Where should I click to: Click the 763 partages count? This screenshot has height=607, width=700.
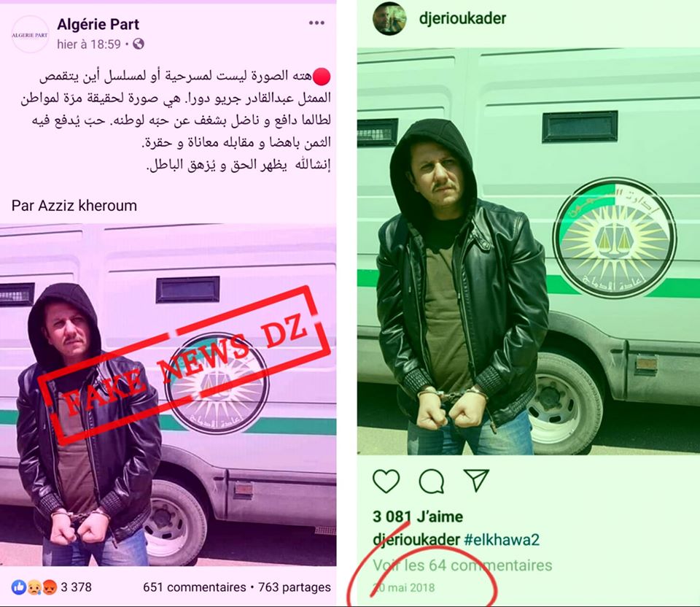click(294, 587)
